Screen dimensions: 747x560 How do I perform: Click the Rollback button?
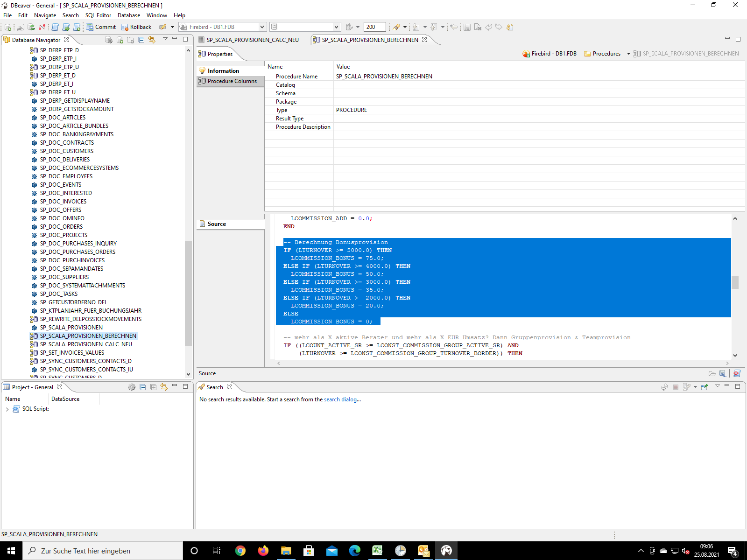(x=136, y=27)
